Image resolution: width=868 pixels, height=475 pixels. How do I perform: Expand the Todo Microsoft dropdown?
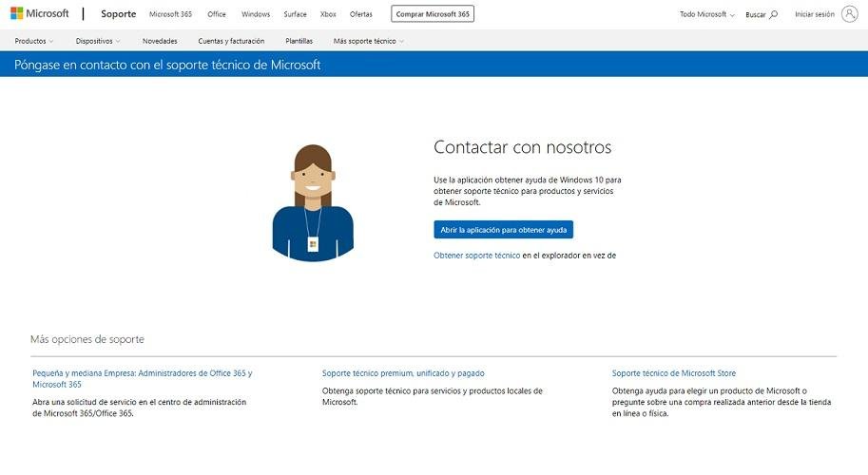[707, 14]
